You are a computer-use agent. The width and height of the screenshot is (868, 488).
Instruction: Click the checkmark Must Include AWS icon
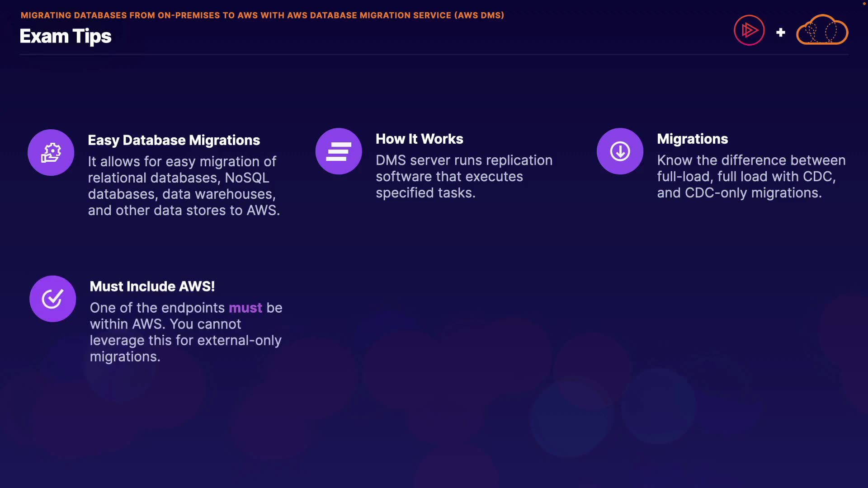pos(52,299)
